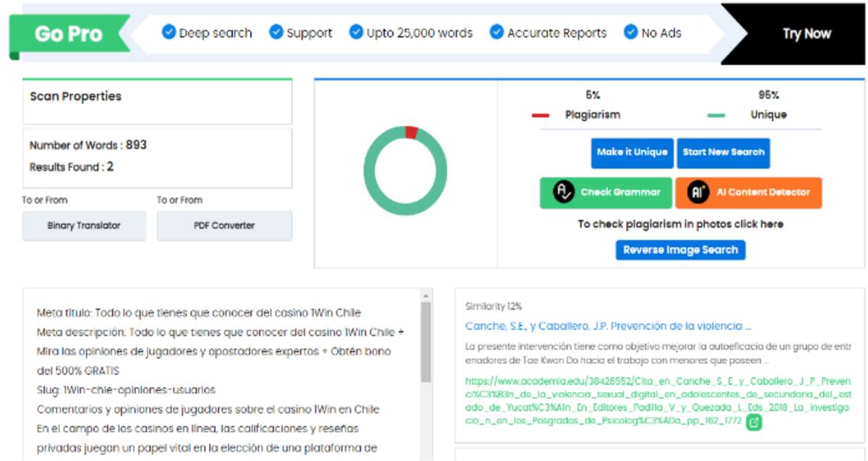Viewport: 868px width, 461px height.
Task: Click the Accurate Reports checkmark icon
Action: (496, 32)
